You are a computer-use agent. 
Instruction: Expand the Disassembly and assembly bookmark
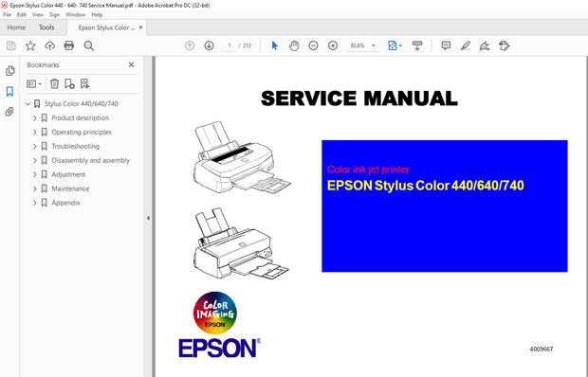(35, 161)
